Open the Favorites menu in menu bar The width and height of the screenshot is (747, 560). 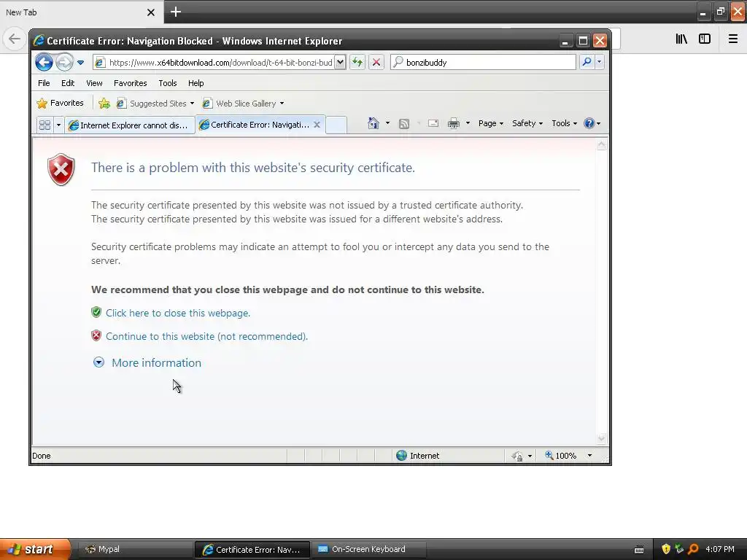(130, 83)
